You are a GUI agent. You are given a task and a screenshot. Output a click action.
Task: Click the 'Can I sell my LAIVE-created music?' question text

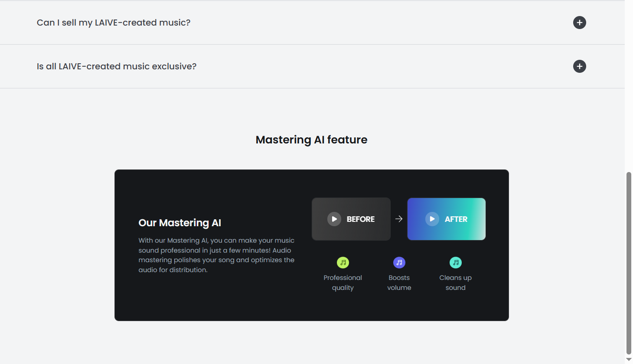click(114, 23)
